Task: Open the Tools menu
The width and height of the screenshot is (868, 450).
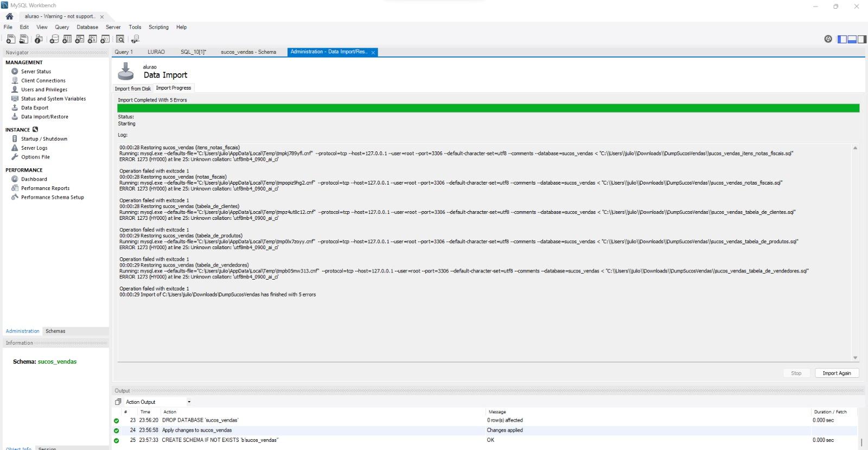Action: click(x=135, y=27)
